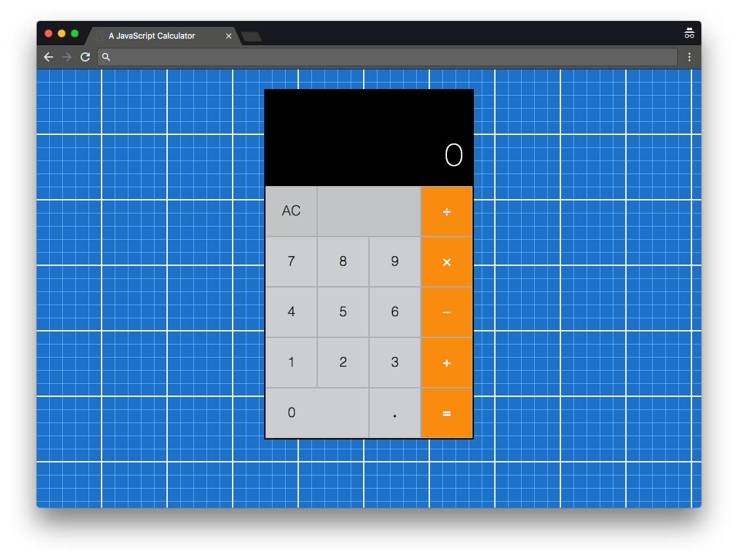Screen dimensions: 738x560
Task: Tap the multiply operator key
Action: 446,262
